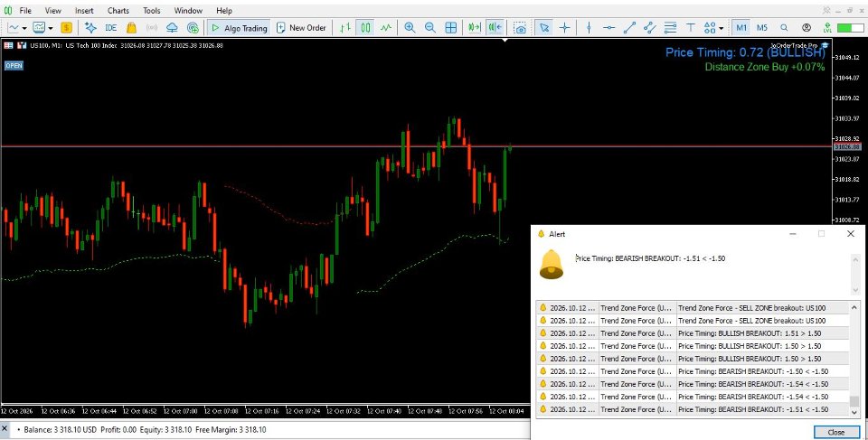Screen dimensions: 868x440
Task: Close the alert with the Close button
Action: pos(835,432)
